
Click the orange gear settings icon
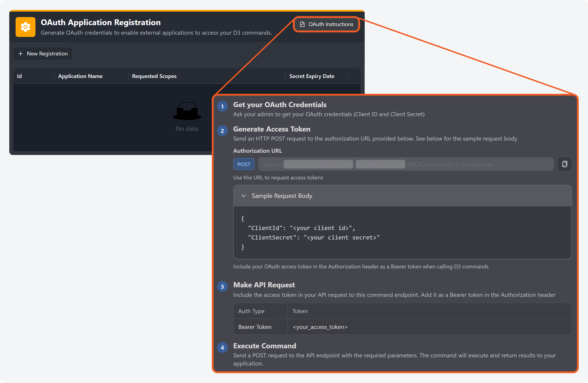(26, 27)
